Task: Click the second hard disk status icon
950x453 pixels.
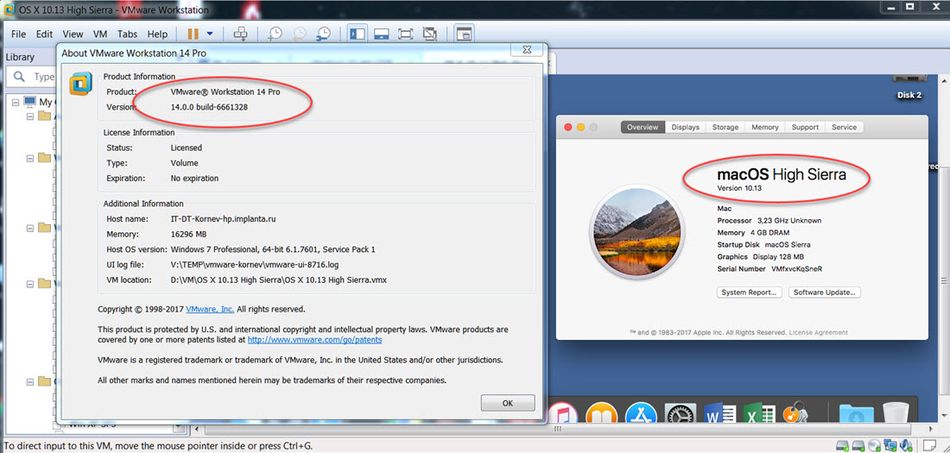Action: [858, 446]
